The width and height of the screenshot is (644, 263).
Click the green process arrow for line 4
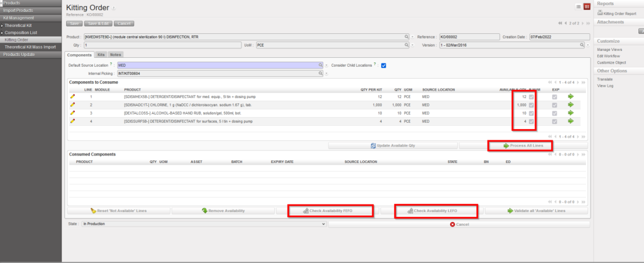[x=571, y=121]
